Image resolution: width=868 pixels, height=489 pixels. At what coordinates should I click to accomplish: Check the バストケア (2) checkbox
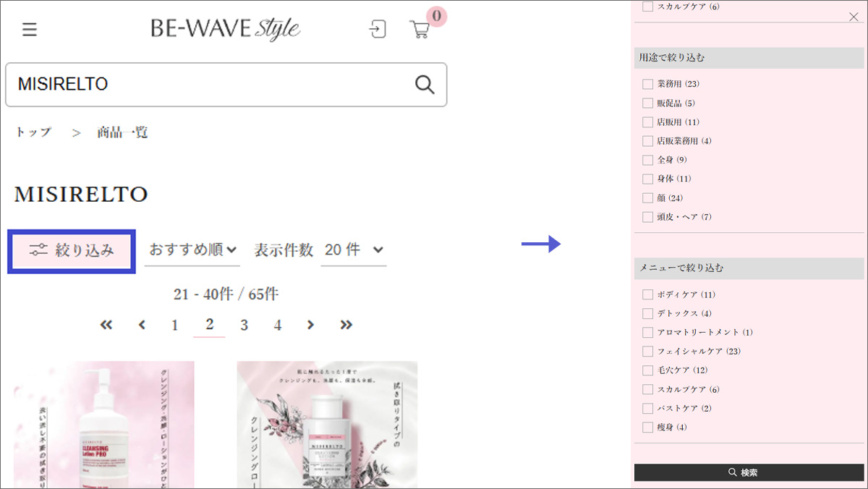[647, 408]
